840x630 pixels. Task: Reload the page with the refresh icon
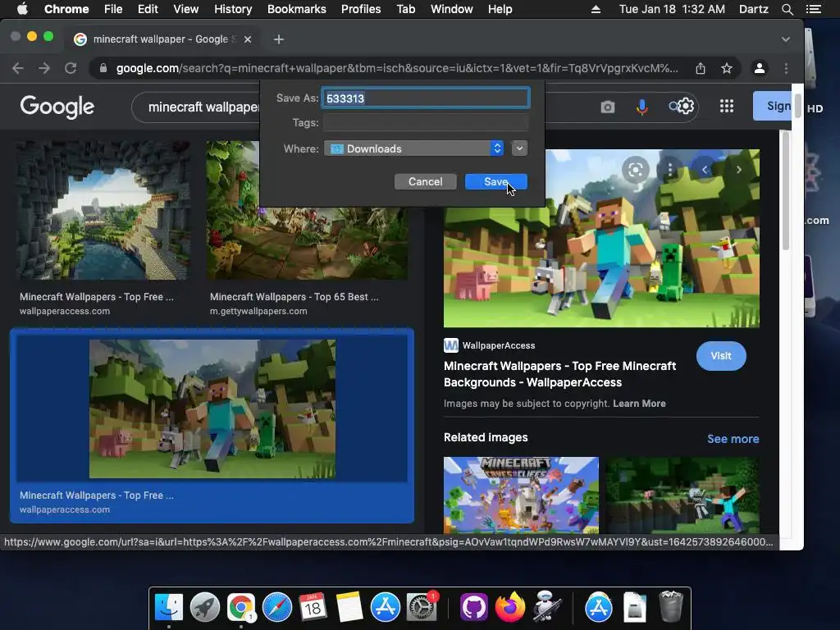(x=71, y=68)
